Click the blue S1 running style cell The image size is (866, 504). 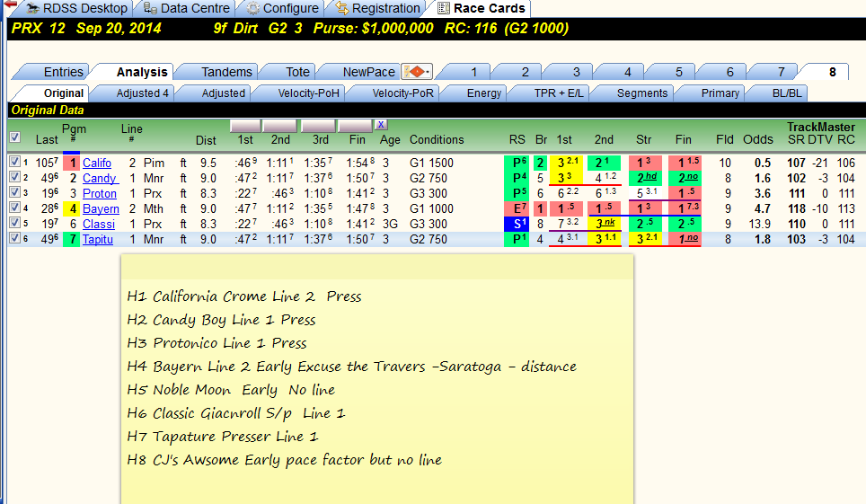tap(517, 225)
